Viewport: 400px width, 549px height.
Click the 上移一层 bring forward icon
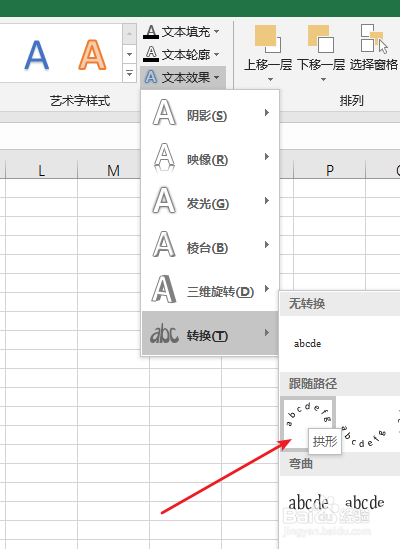point(268,39)
